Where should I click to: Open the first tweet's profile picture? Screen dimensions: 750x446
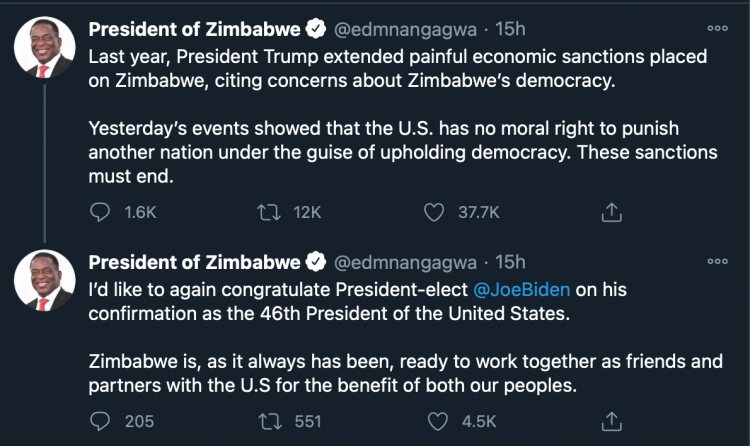(x=42, y=47)
